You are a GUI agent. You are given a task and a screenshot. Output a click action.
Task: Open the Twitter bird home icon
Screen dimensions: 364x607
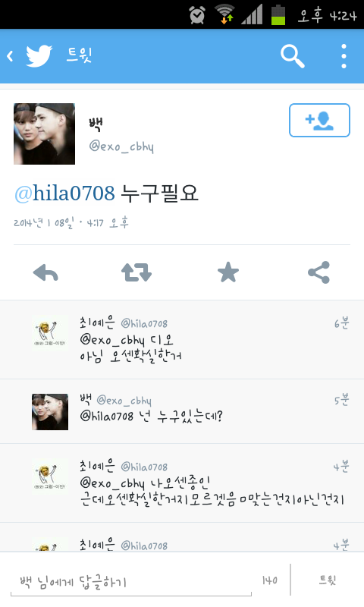39,56
